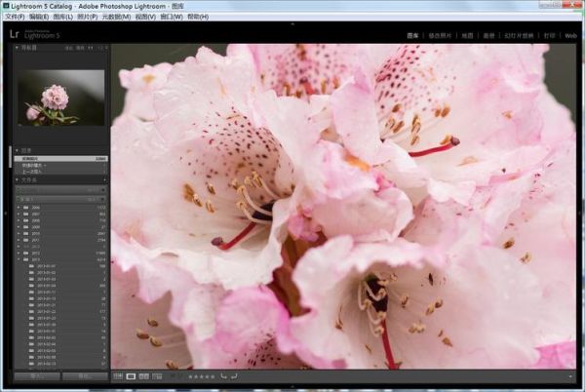Click the rotate left arrow icon
Screen dimensions: 585x392
coord(223,375)
